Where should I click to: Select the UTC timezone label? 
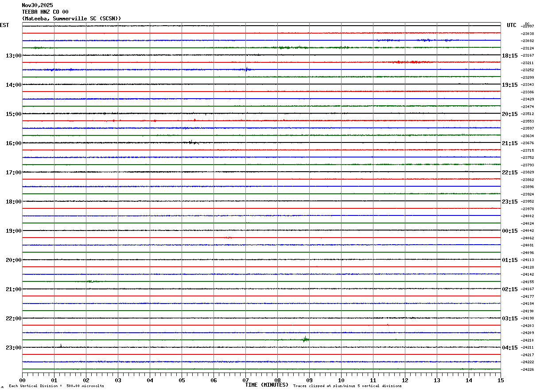pos(512,25)
